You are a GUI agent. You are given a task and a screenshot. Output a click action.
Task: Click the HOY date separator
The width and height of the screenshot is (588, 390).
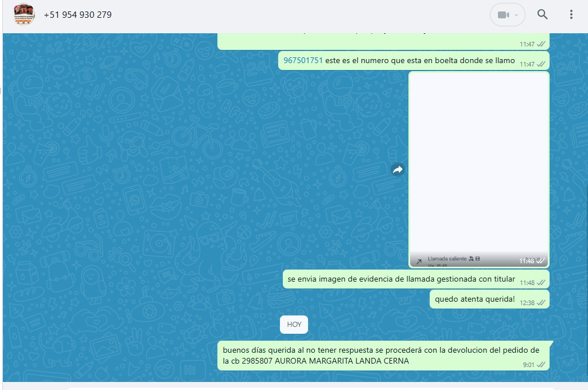[294, 325]
